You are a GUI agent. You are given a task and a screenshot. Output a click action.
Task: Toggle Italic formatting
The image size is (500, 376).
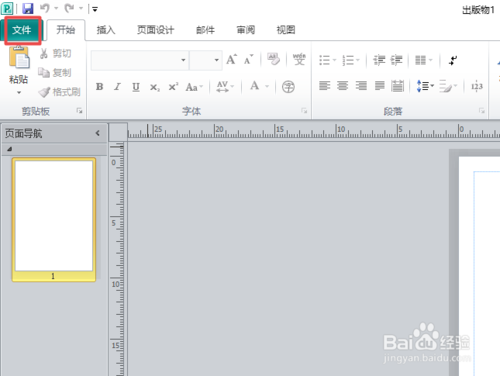117,87
